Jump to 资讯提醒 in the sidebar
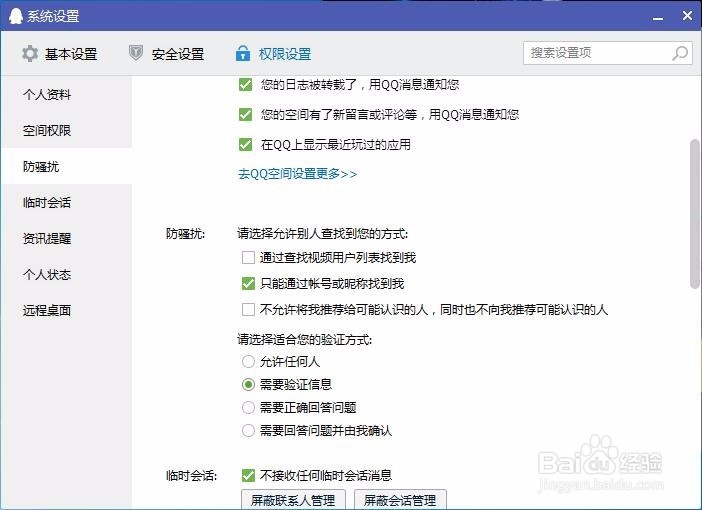The width and height of the screenshot is (702, 510). coord(67,238)
